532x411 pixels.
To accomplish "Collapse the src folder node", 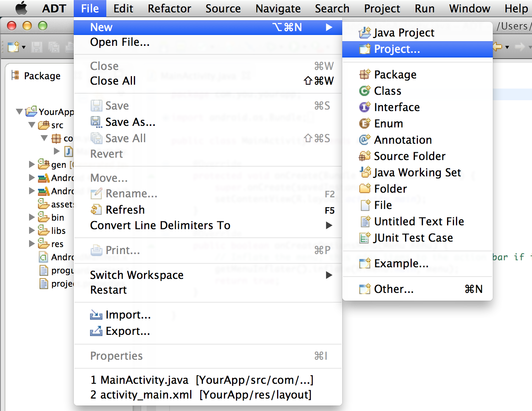I will [x=32, y=125].
